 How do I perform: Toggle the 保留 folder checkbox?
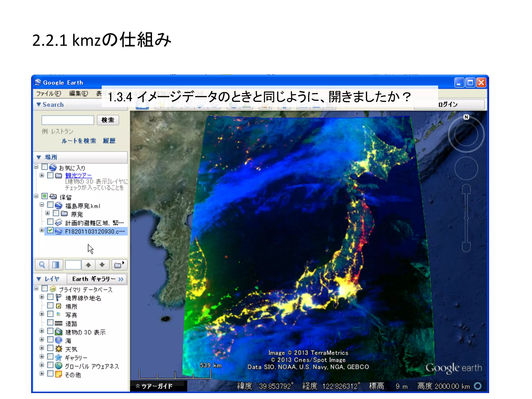45,196
